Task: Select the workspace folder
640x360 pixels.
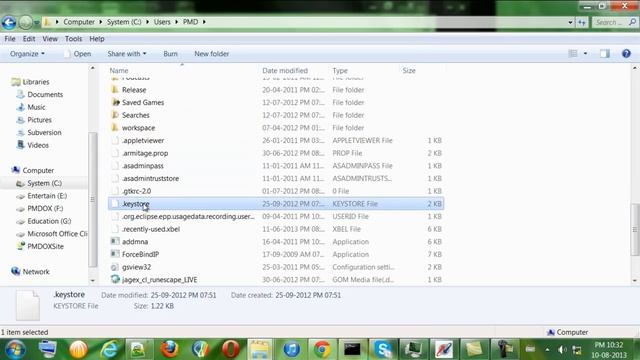Action: coord(138,128)
